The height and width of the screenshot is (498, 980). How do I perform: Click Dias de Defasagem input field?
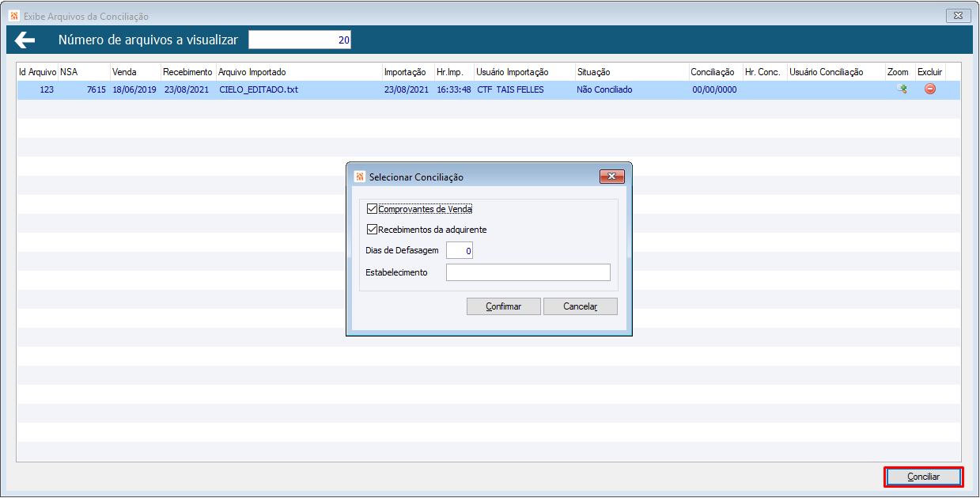[460, 251]
